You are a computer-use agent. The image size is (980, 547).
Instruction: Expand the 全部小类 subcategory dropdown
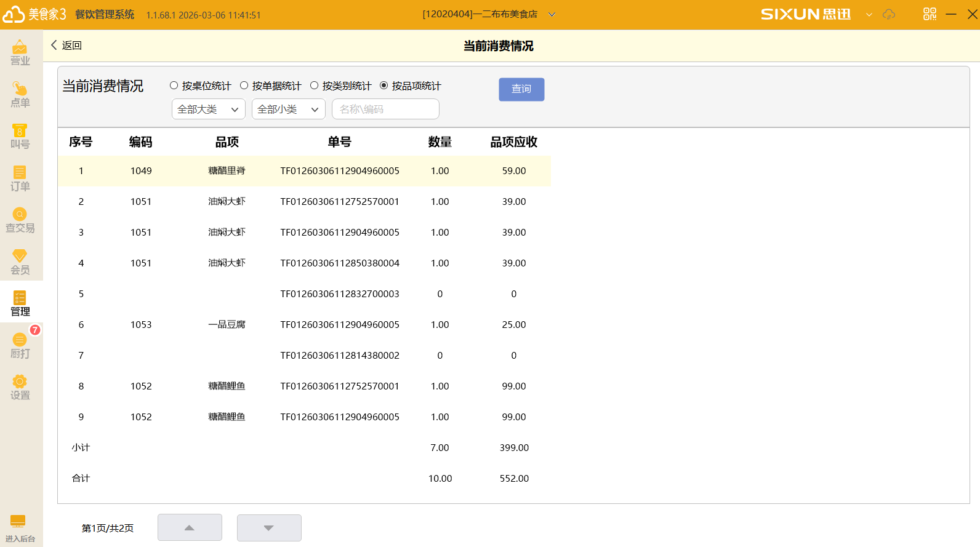coord(288,110)
